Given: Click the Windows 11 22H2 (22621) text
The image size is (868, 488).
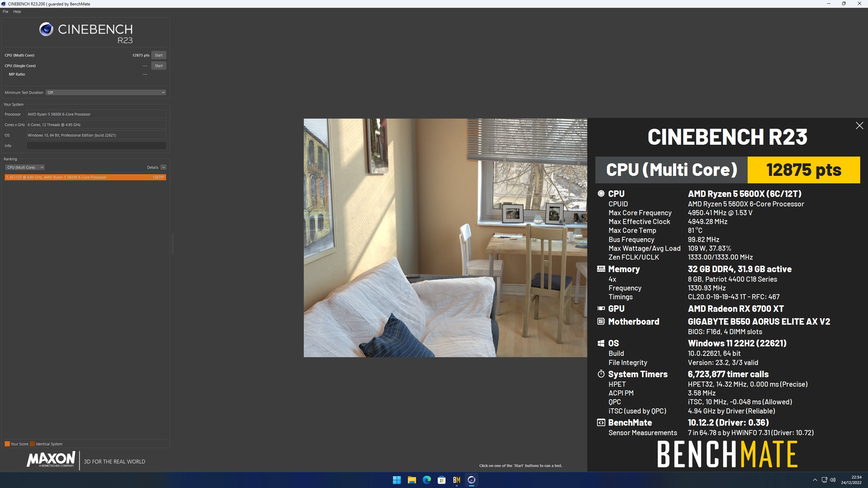Looking at the screenshot, I should [x=737, y=343].
